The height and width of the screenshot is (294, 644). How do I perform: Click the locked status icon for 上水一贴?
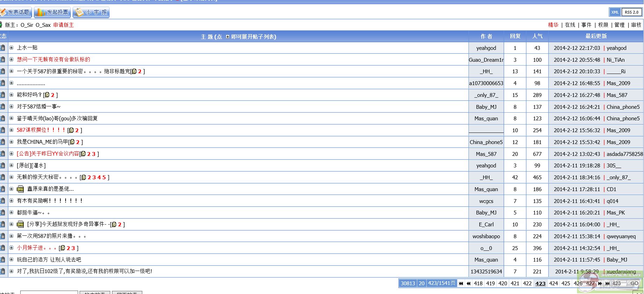tap(3, 48)
